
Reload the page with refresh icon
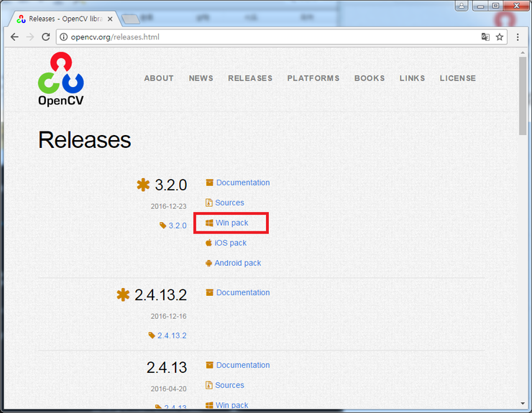pyautogui.click(x=46, y=37)
